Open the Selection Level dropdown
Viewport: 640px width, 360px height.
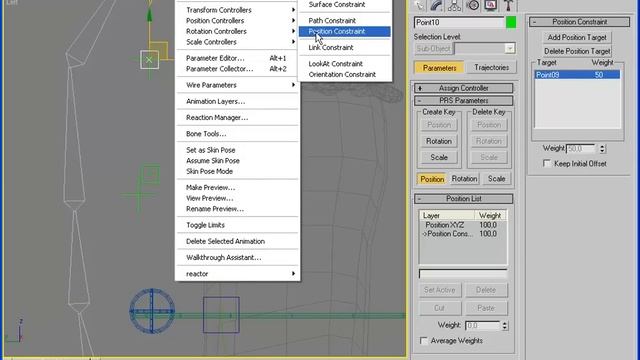[509, 49]
